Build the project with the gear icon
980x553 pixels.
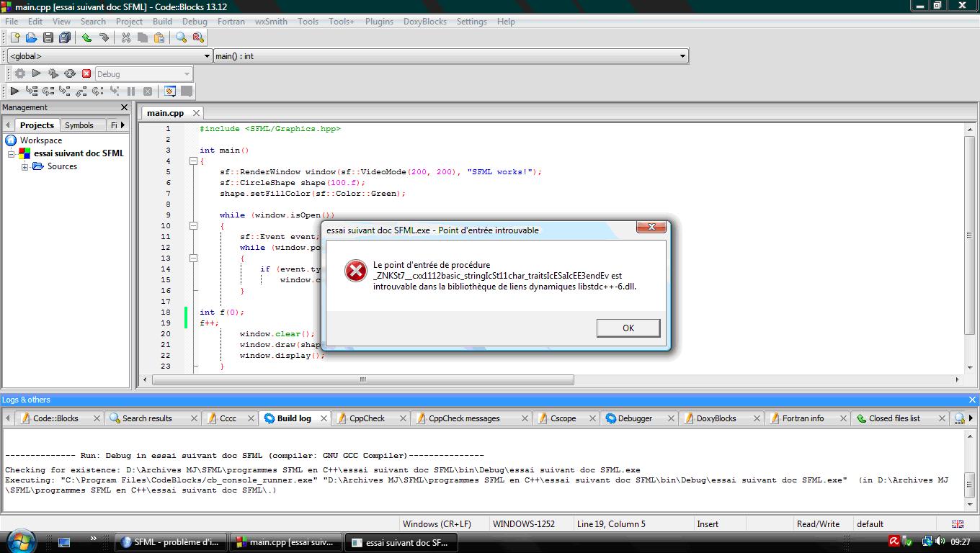click(x=20, y=73)
